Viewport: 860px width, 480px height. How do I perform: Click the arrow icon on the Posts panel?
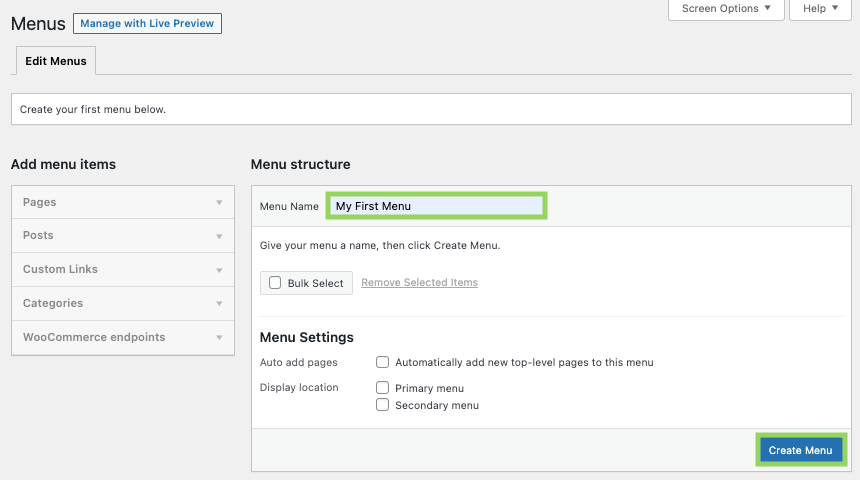[x=219, y=236]
